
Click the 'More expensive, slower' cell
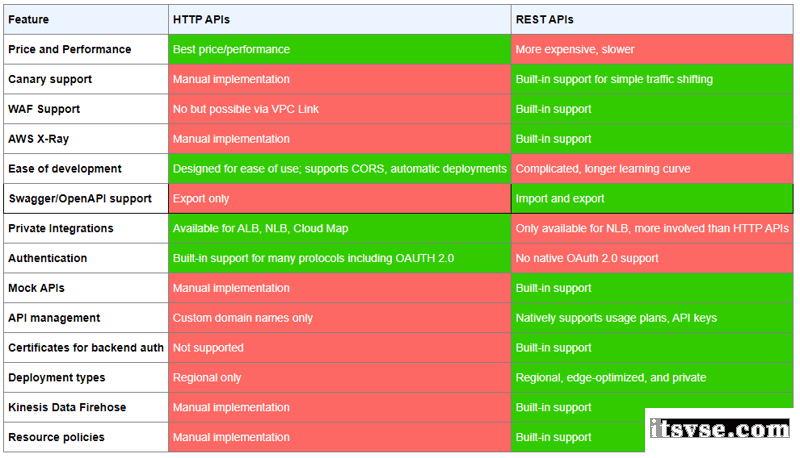point(652,49)
